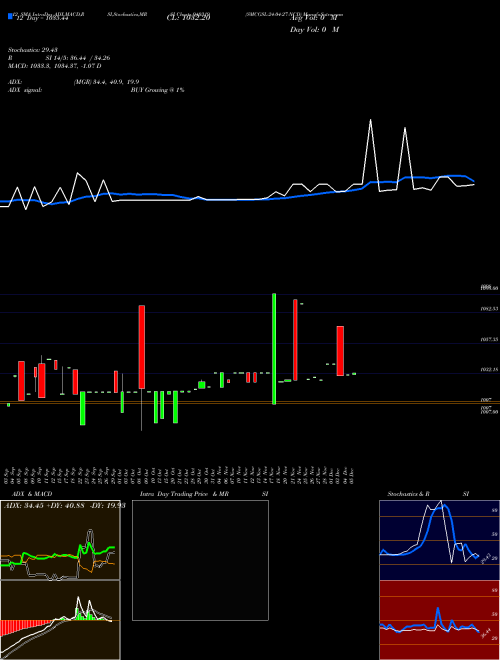Click the blue 12 Day SMA legend square

(10, 16)
